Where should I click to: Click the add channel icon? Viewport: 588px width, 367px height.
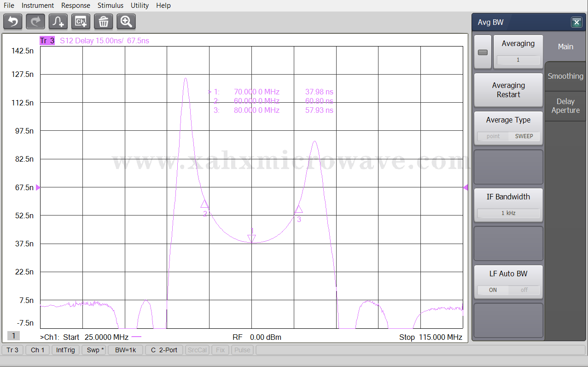tap(81, 21)
